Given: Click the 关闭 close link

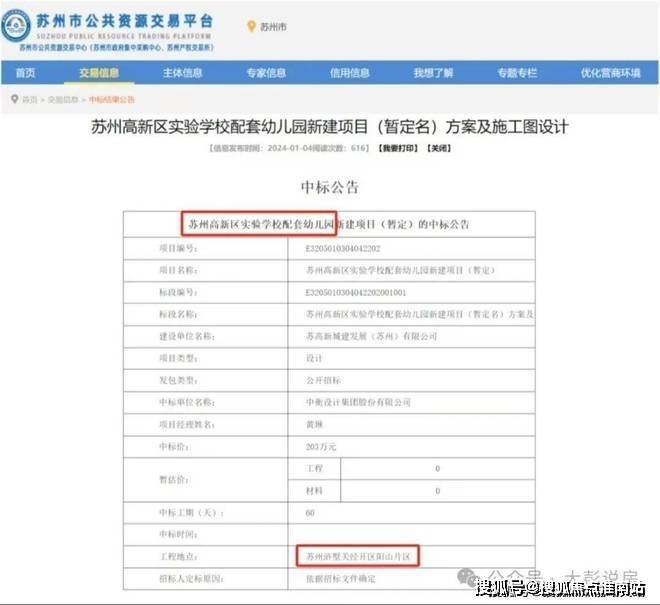Looking at the screenshot, I should (439, 148).
